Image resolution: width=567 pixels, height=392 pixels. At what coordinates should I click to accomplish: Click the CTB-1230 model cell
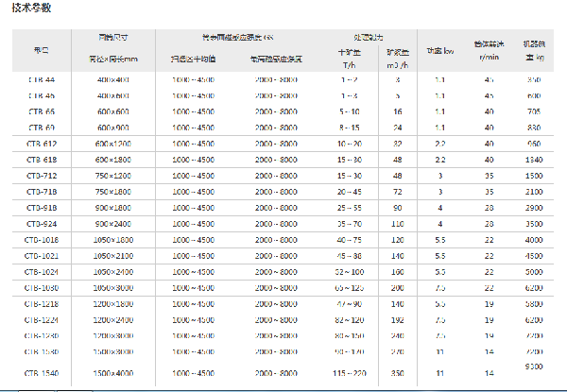click(x=42, y=335)
